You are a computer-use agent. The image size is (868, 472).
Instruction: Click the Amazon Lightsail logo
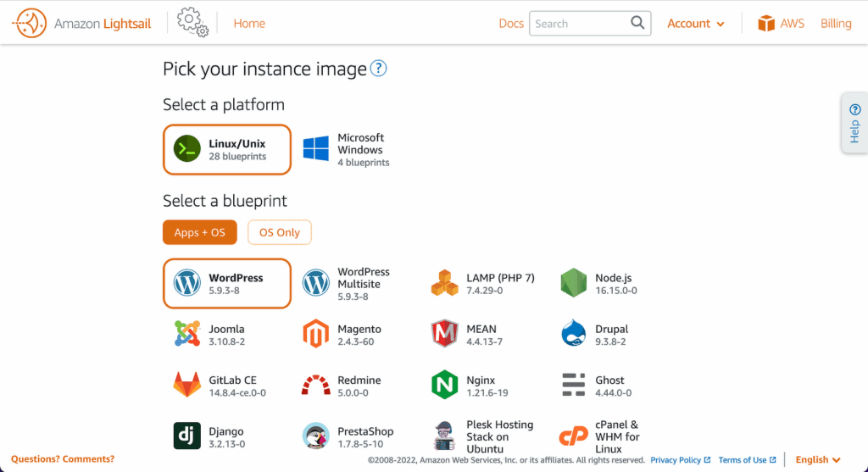(81, 23)
